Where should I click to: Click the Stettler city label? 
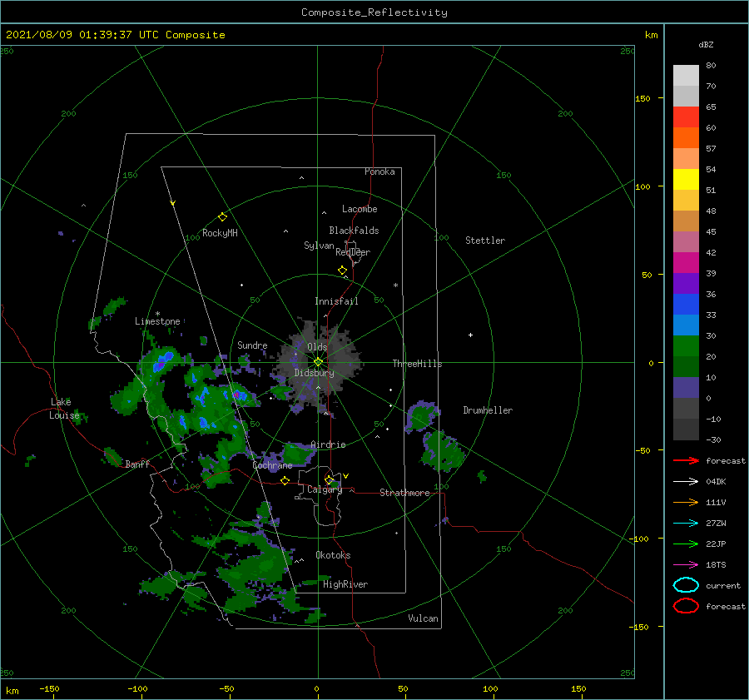coord(485,241)
